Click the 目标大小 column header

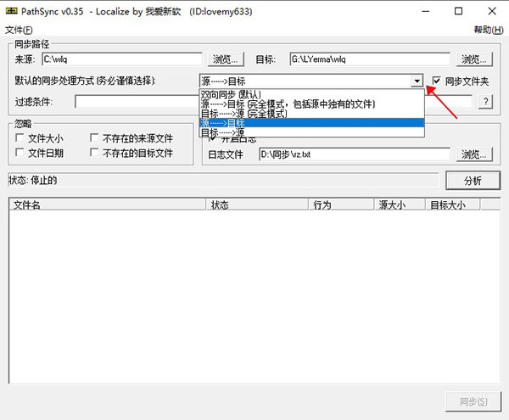click(453, 204)
